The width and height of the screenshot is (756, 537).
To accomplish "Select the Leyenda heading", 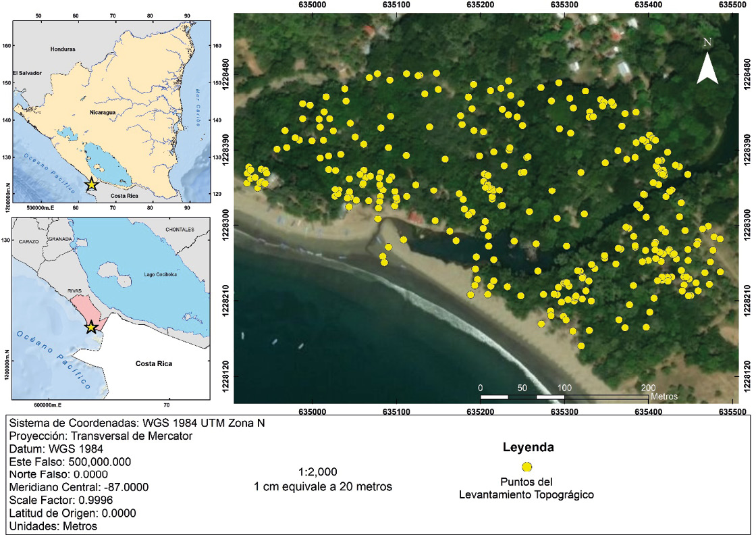I will [528, 448].
